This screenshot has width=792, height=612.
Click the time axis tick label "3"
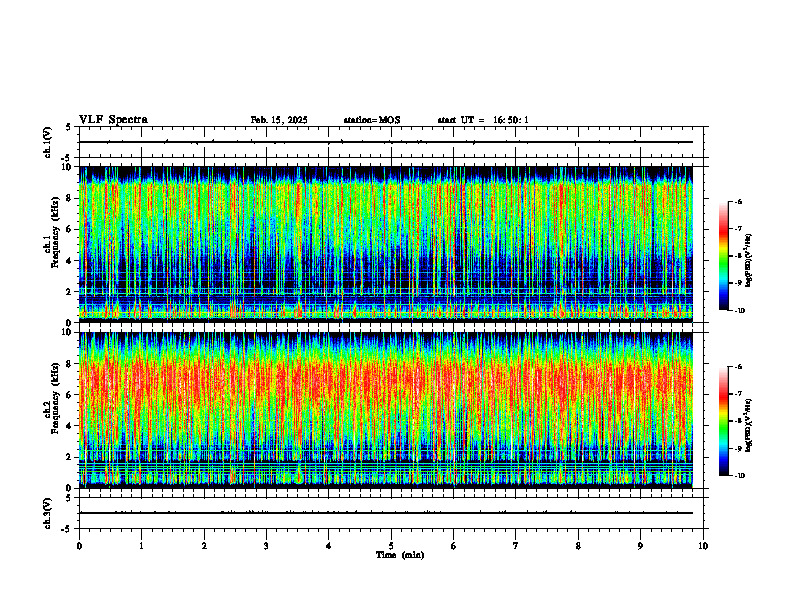pyautogui.click(x=266, y=546)
